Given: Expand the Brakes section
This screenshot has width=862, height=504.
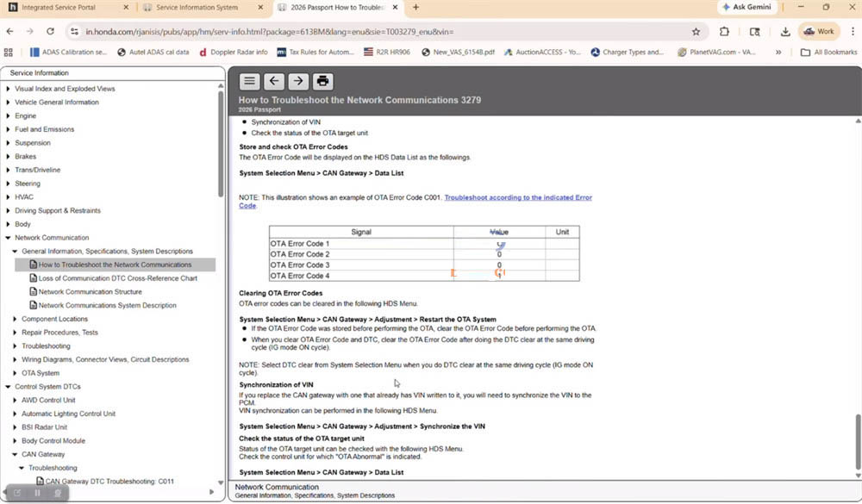Looking at the screenshot, I should tap(8, 157).
